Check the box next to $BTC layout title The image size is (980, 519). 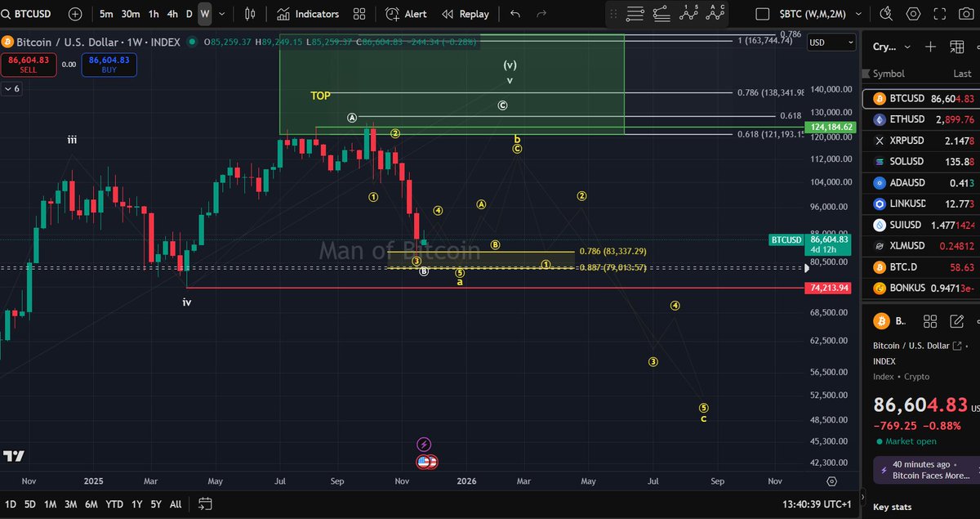click(x=763, y=13)
